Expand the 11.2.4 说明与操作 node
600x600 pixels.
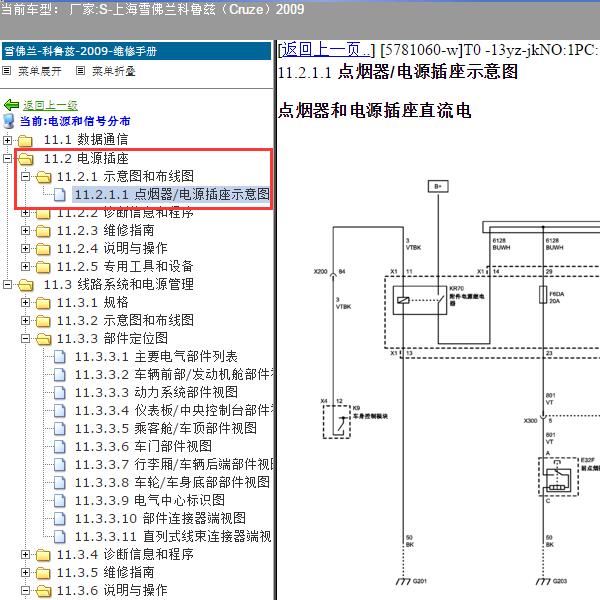[25, 248]
